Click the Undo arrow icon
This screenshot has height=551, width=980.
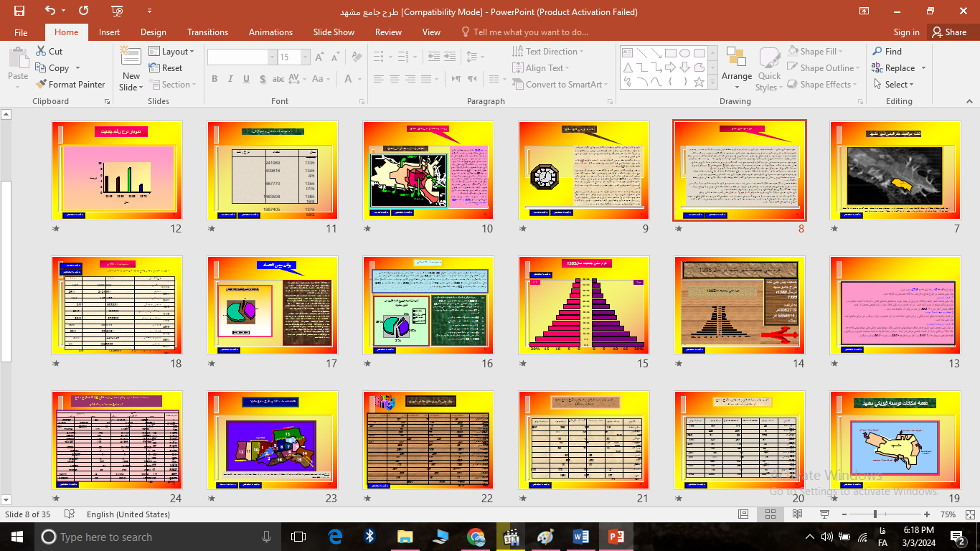click(x=50, y=11)
